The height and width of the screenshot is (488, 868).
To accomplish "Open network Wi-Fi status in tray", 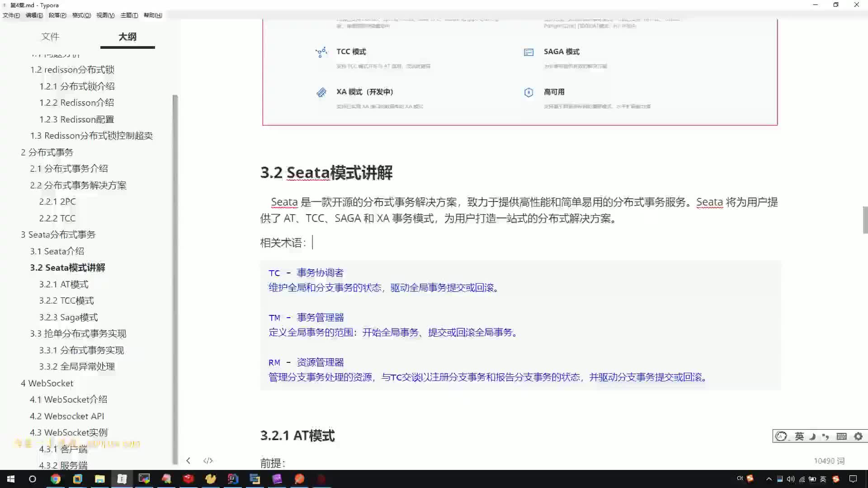I will click(x=802, y=479).
